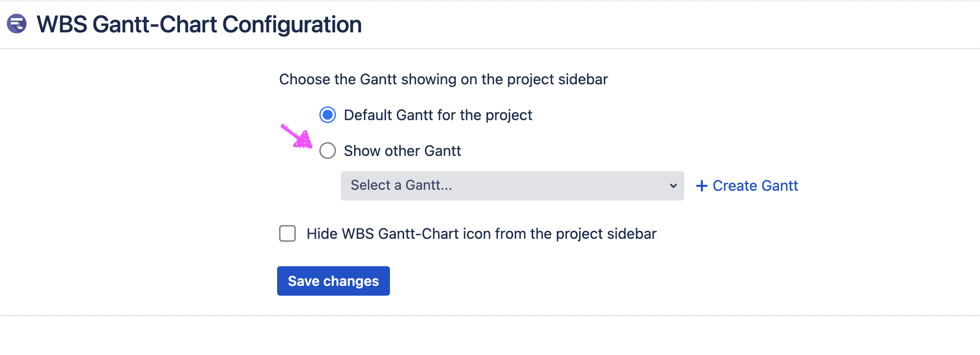
Task: Click the chevron arrow on the Gantt selector
Action: [x=673, y=186]
